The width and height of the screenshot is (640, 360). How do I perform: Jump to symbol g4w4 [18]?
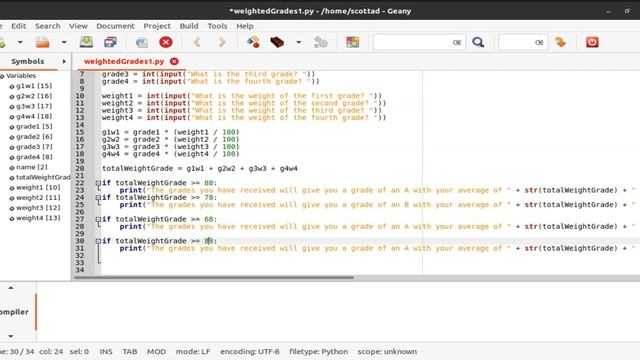click(34, 116)
